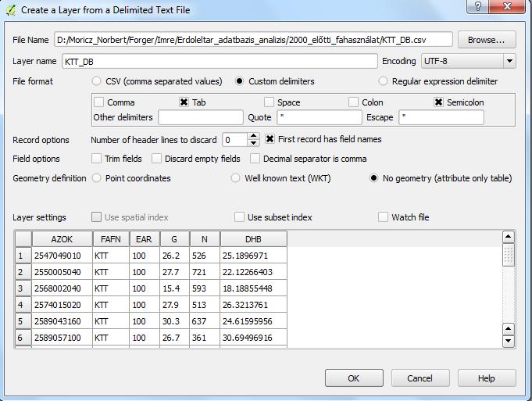This screenshot has width=532, height=401.
Task: Select the DHB column header
Action: click(x=253, y=239)
